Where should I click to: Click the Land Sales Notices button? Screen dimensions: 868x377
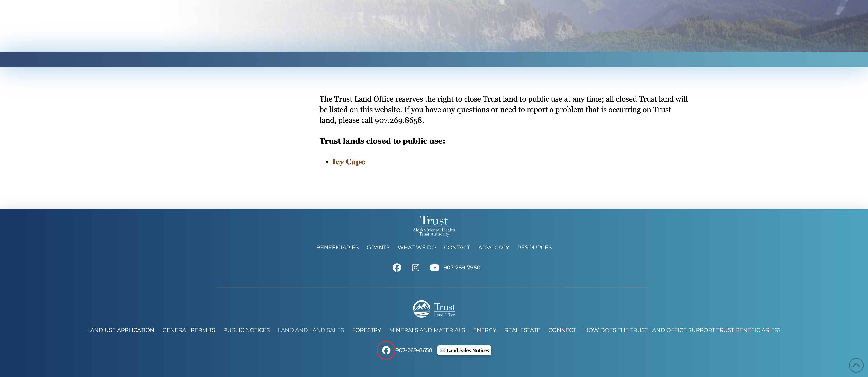(x=464, y=350)
